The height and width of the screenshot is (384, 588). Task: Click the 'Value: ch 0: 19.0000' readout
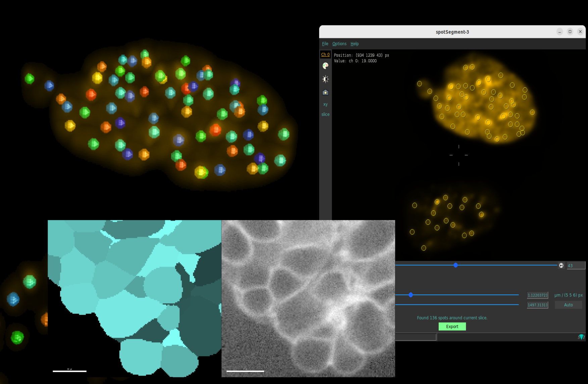tap(355, 61)
